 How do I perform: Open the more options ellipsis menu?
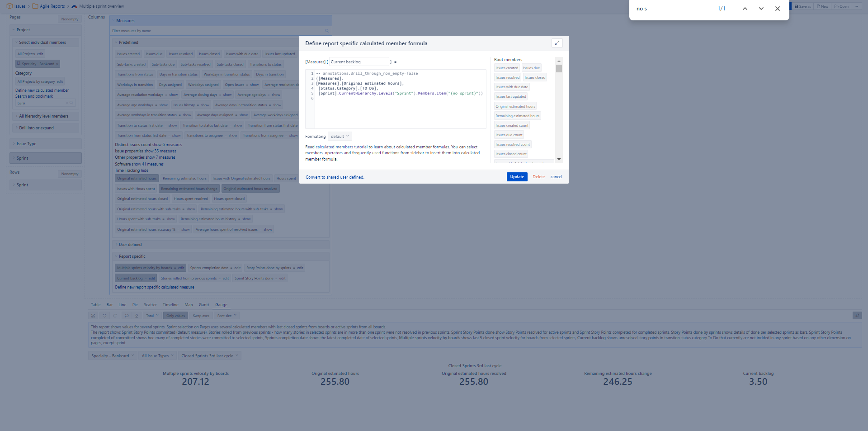click(x=856, y=6)
